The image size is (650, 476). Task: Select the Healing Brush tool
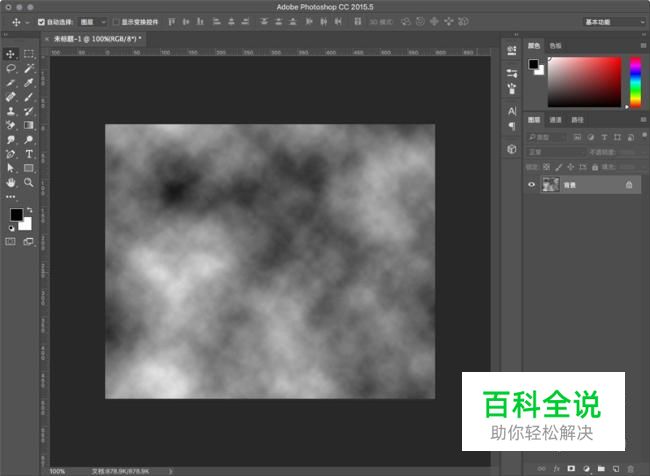[10, 97]
